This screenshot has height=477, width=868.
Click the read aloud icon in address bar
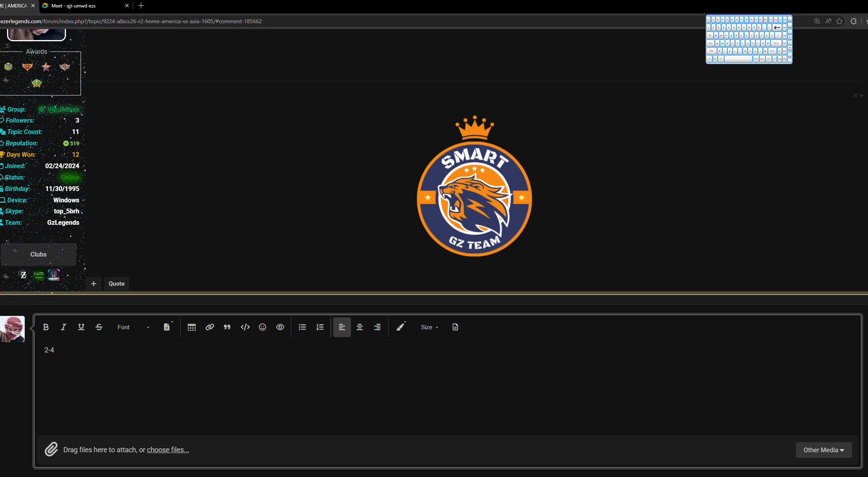coord(828,21)
